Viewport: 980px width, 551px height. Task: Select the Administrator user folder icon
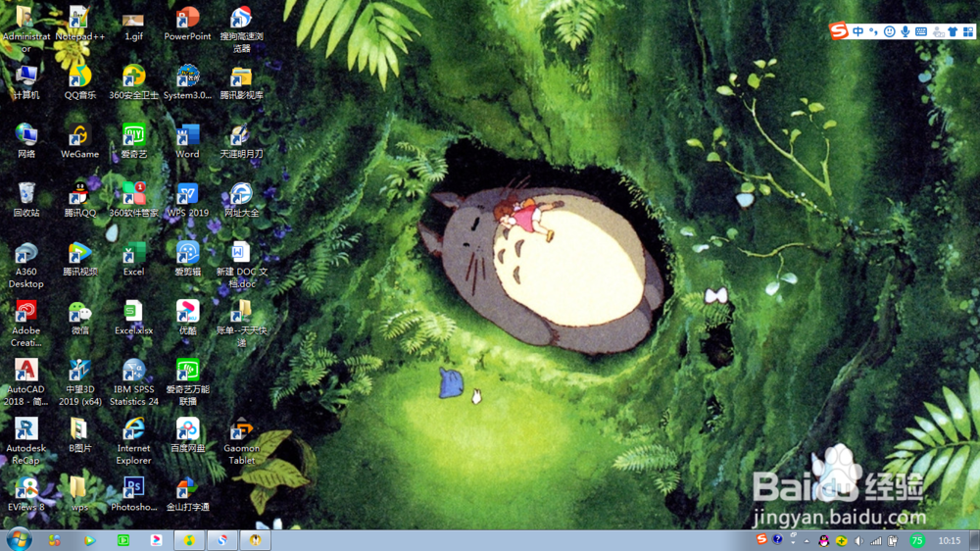pos(26,28)
